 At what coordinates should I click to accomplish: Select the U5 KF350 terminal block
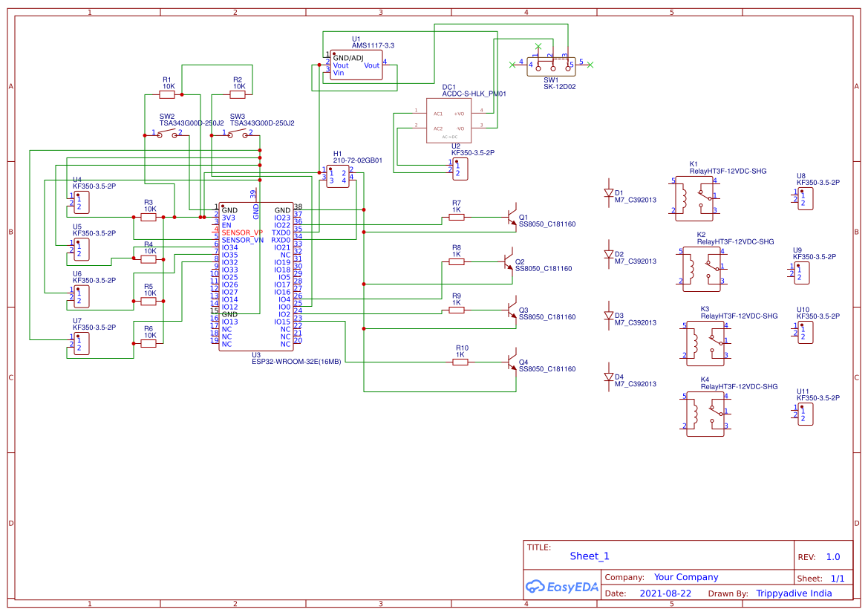[82, 250]
